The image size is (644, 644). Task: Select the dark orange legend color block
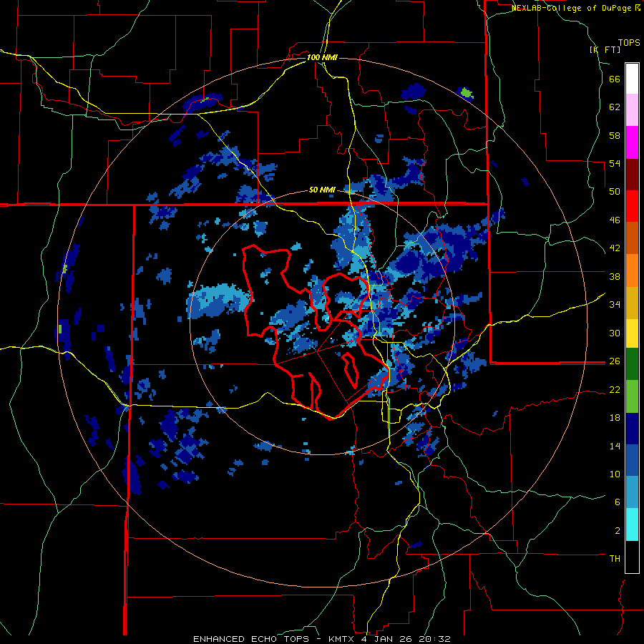pos(632,238)
